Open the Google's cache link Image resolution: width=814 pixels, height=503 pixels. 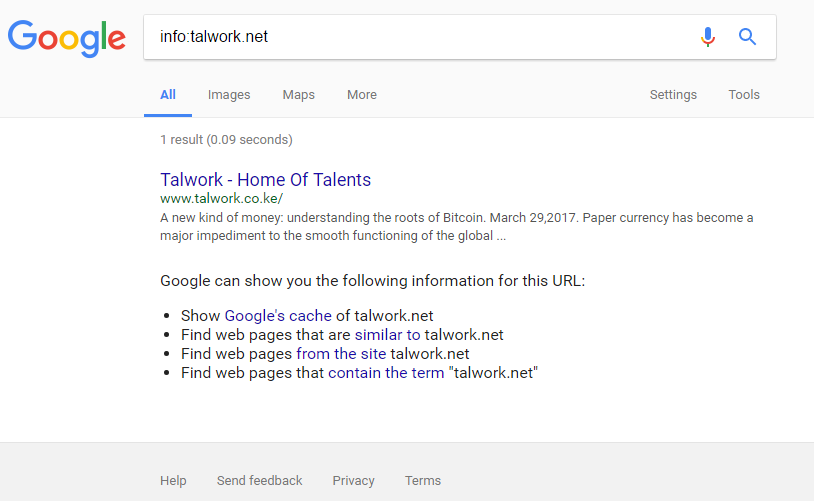[x=278, y=316]
